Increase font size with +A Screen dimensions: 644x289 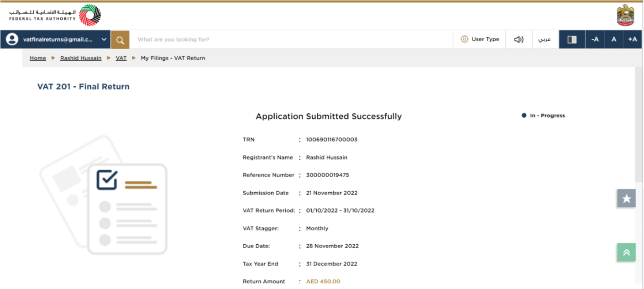click(x=633, y=39)
